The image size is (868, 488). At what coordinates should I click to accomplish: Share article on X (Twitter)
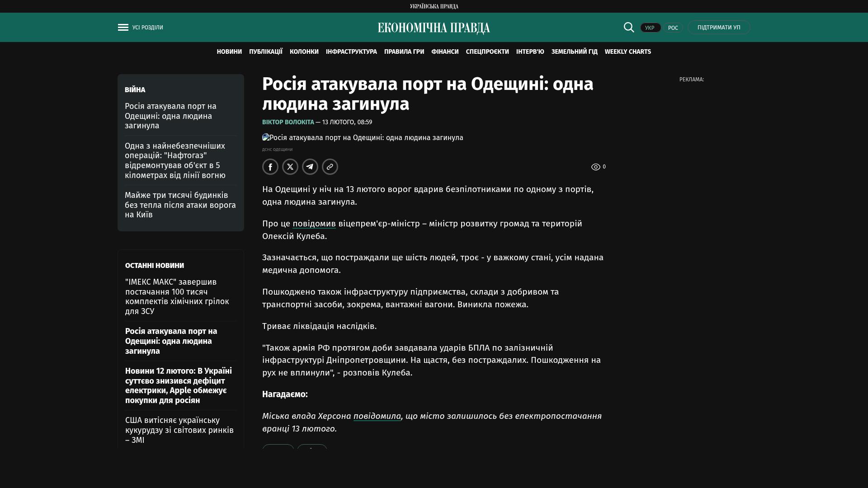[290, 167]
